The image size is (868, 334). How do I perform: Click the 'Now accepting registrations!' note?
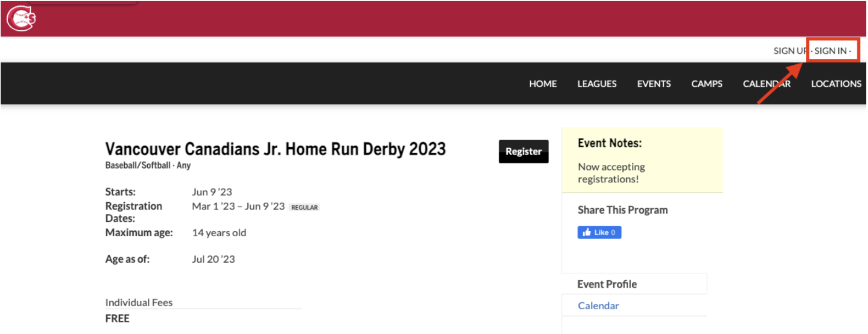coord(611,172)
